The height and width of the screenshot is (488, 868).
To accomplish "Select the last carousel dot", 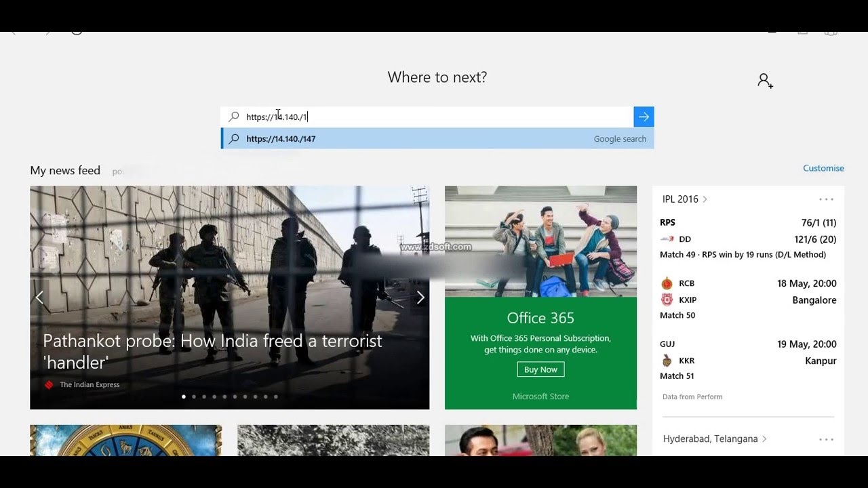I will 275,396.
